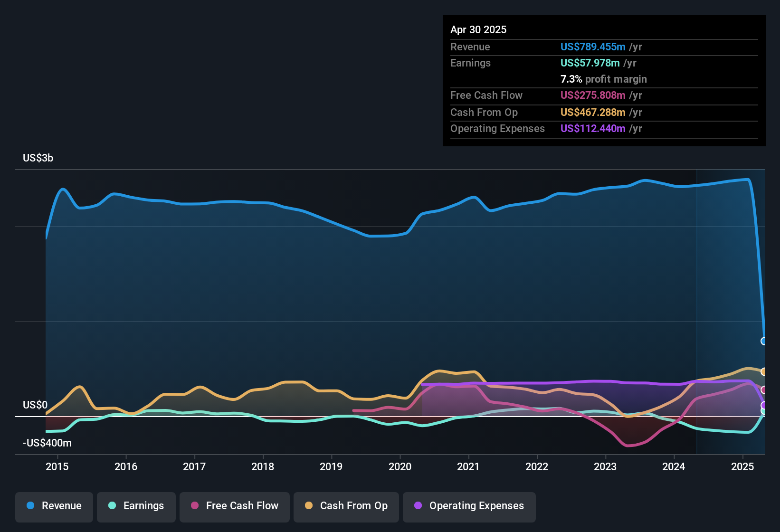The width and height of the screenshot is (780, 532).
Task: Open details for the 7.3% profit margin row
Action: (x=603, y=79)
